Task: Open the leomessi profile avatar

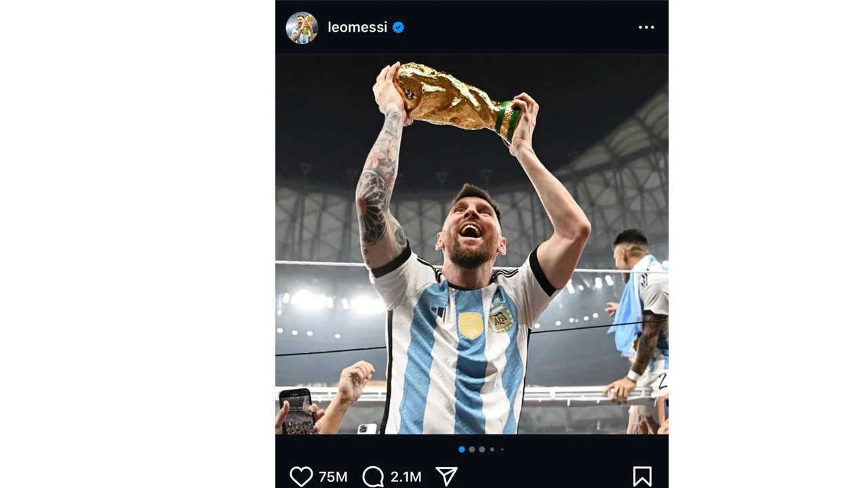Action: pos(302,28)
